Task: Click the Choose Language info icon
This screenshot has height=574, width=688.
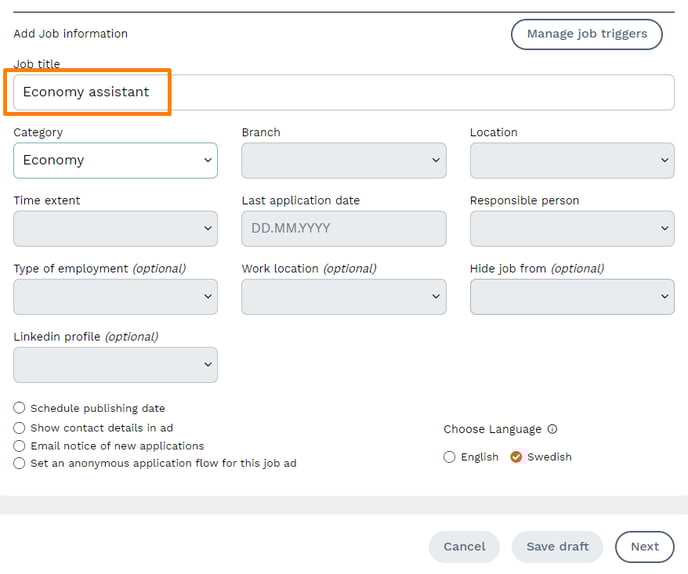Action: pyautogui.click(x=553, y=429)
